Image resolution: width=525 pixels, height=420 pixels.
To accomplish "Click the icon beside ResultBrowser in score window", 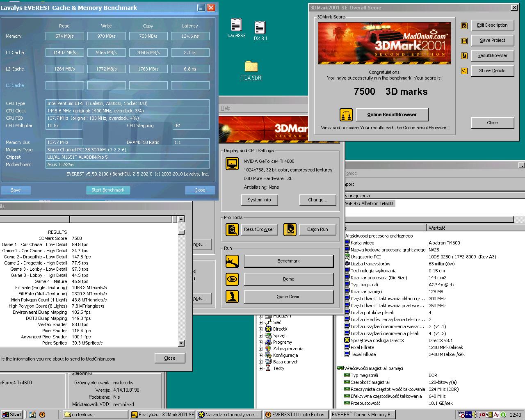I will [464, 56].
